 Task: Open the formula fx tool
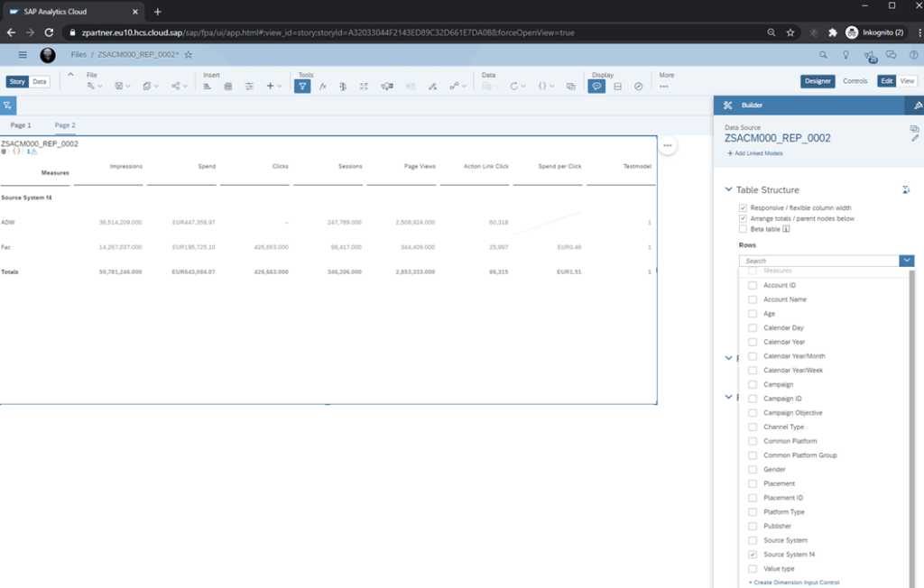click(323, 86)
